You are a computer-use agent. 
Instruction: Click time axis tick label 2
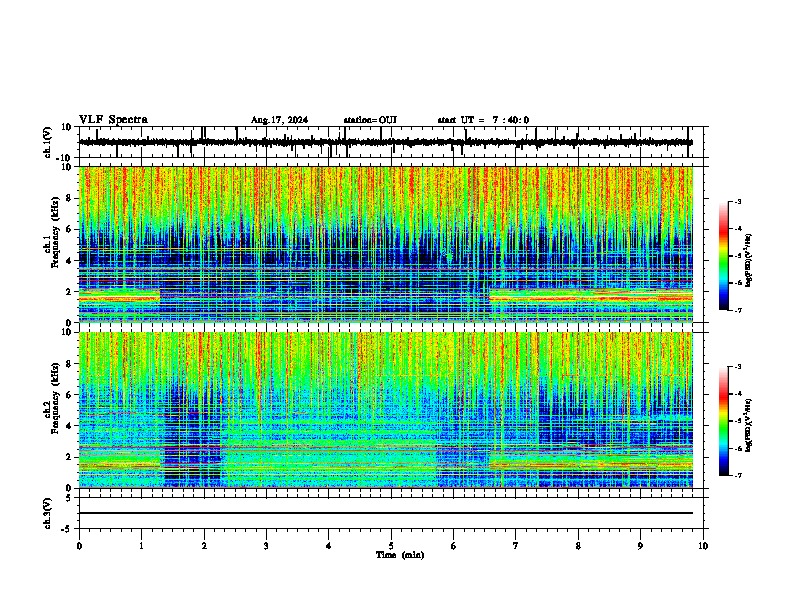click(204, 546)
